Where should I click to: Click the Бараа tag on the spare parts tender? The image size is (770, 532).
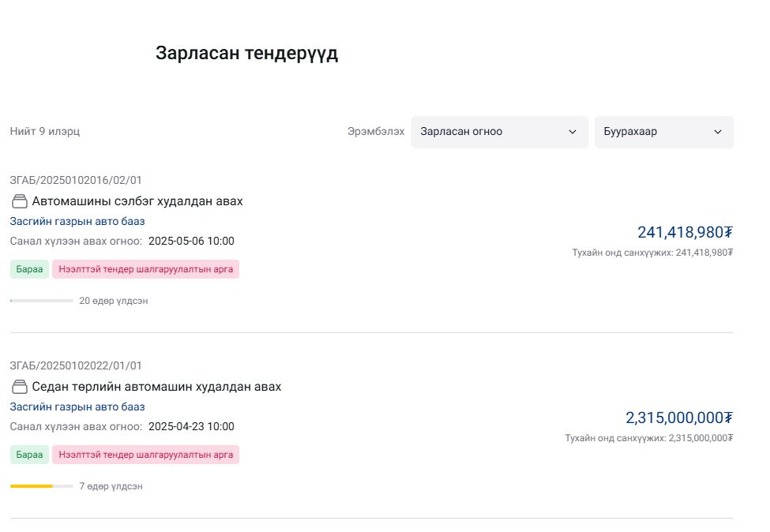pos(29,269)
